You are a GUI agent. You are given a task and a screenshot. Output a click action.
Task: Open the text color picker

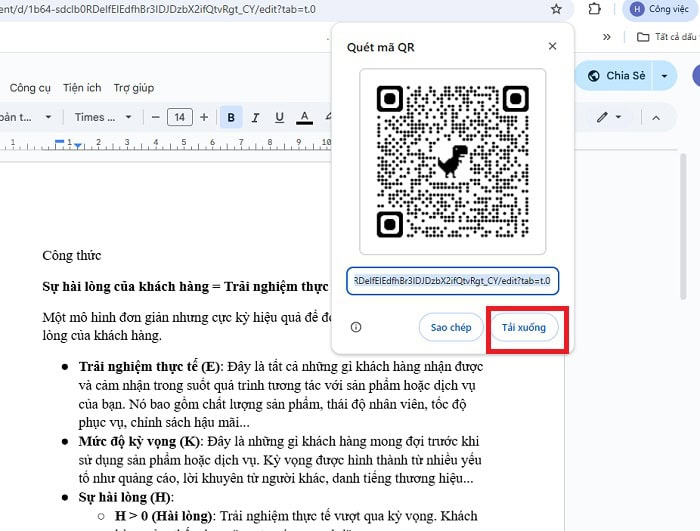click(x=304, y=117)
